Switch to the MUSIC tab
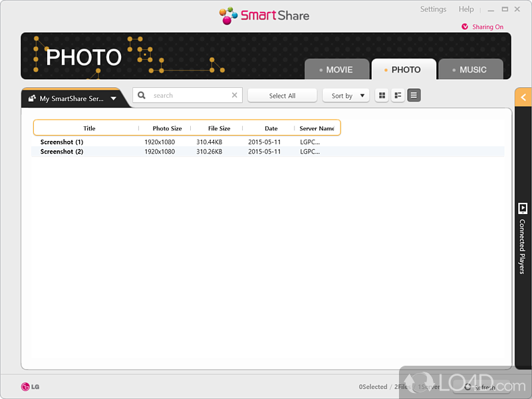The width and height of the screenshot is (532, 399). tap(470, 70)
